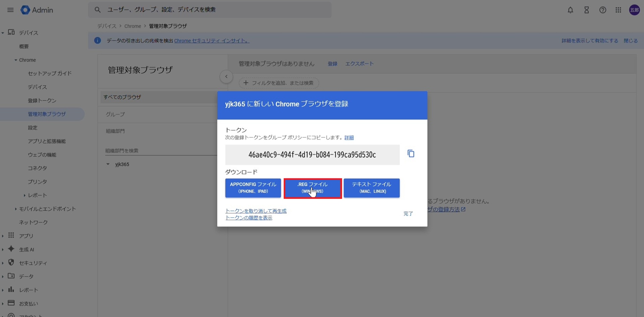This screenshot has height=317, width=644.
Task: Collapse the yjk365 organization unit
Action: (108, 164)
